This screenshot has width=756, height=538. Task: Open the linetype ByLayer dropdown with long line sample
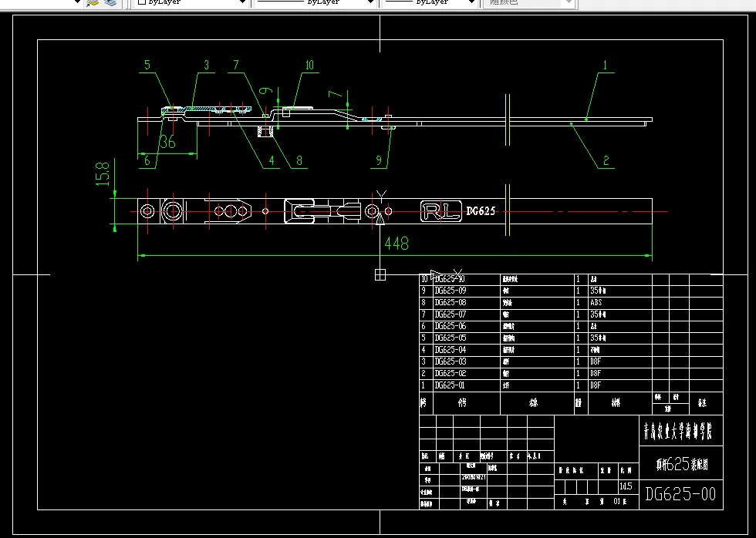point(315,2)
